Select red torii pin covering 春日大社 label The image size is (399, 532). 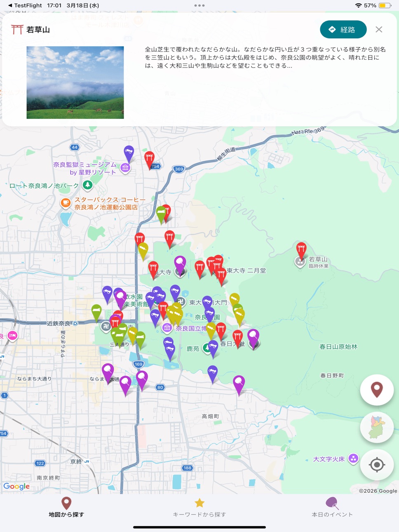click(x=237, y=339)
